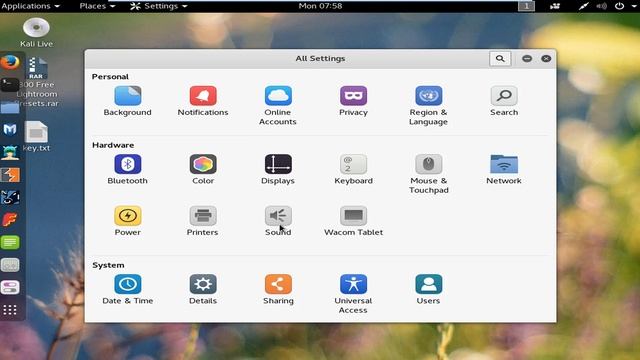The image size is (640, 360).
Task: Open the volume indicator in top bar
Action: click(601, 6)
